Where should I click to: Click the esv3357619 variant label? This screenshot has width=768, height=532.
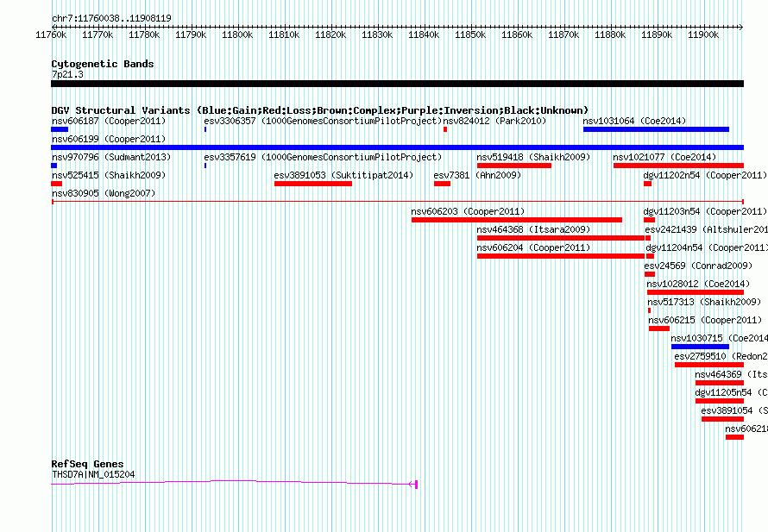(x=323, y=157)
